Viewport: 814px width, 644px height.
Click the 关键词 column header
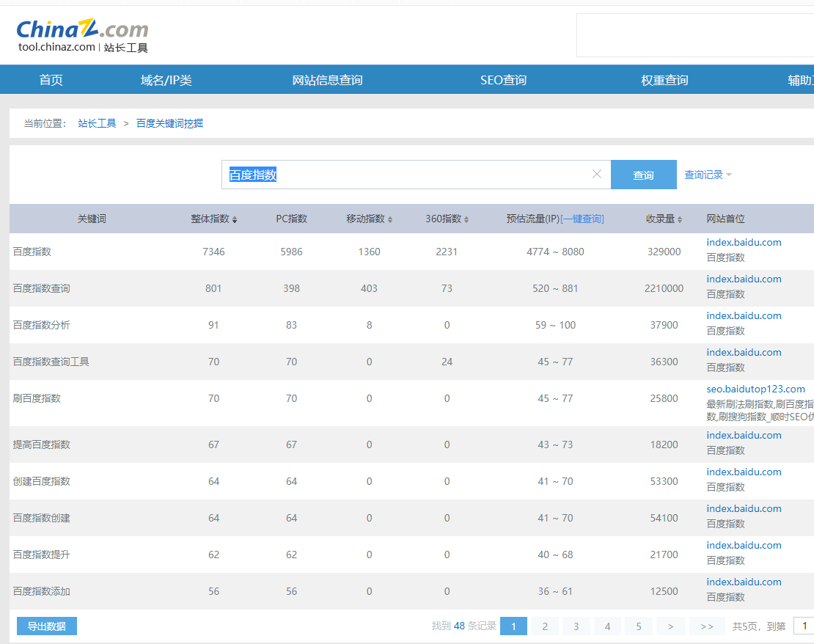92,219
